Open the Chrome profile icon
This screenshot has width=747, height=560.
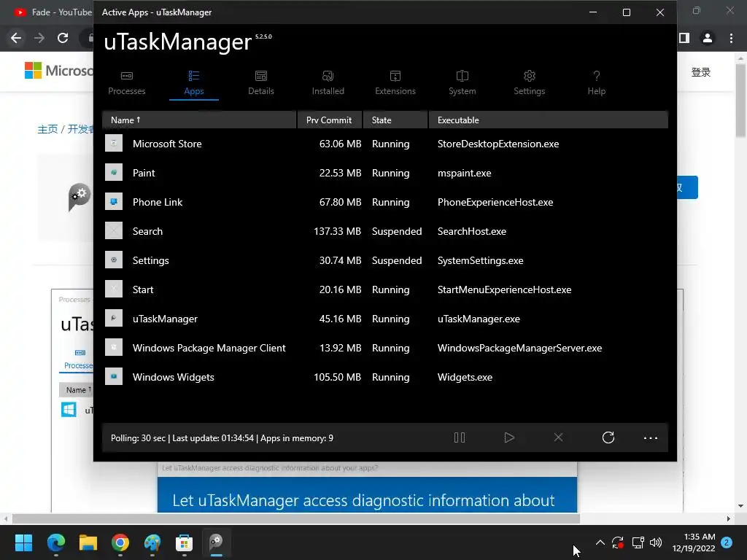tap(708, 38)
